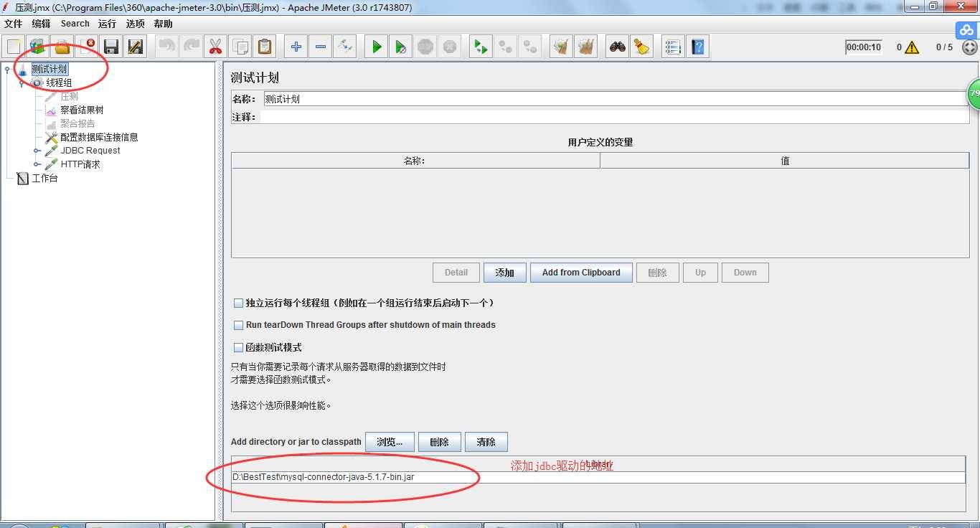This screenshot has width=980, height=528.
Task: Collapse the 线程组 tree node handle
Action: [x=22, y=83]
